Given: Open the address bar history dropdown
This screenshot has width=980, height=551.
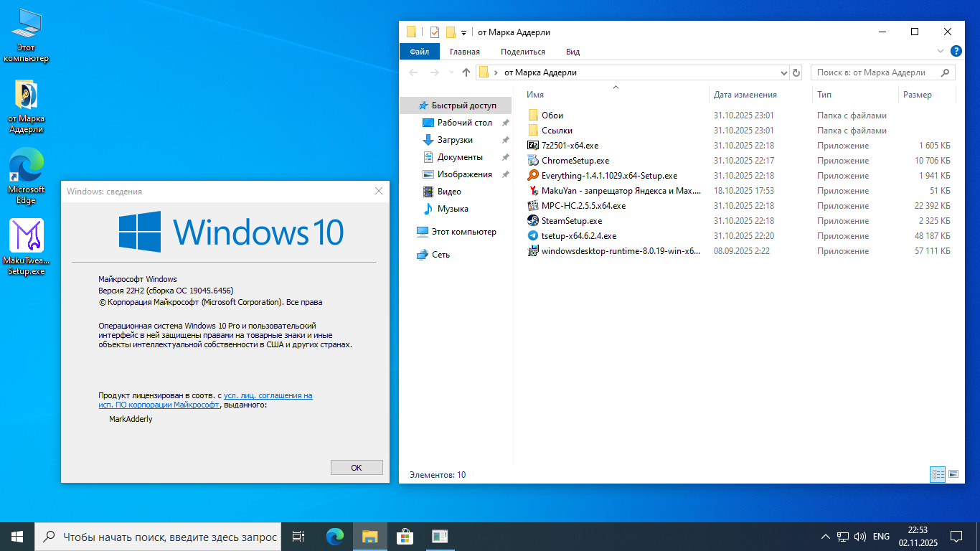Looking at the screenshot, I should (x=783, y=72).
